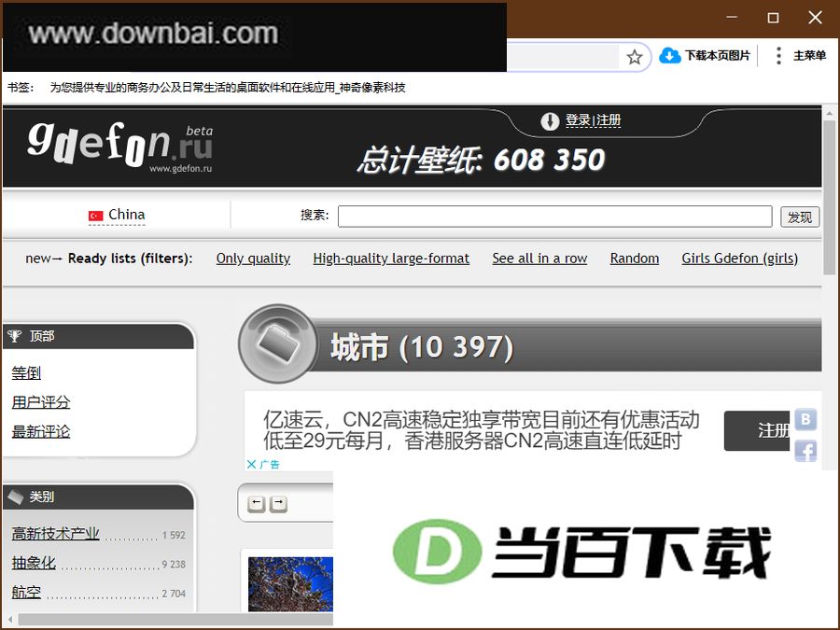Open the 用户评分 link

click(41, 402)
